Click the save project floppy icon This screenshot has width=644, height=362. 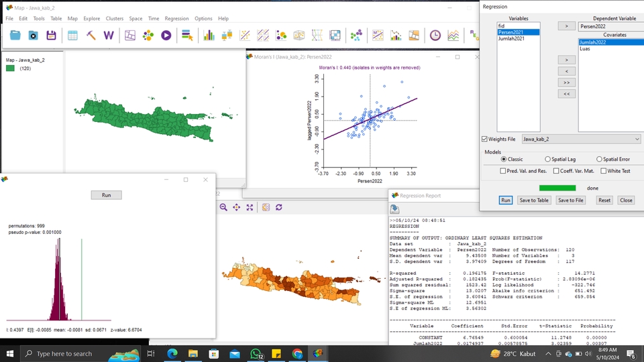coord(51,36)
